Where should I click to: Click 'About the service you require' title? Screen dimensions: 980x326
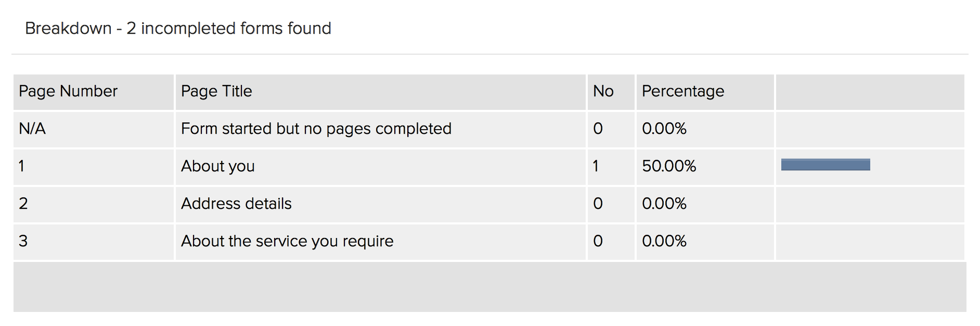pos(287,241)
